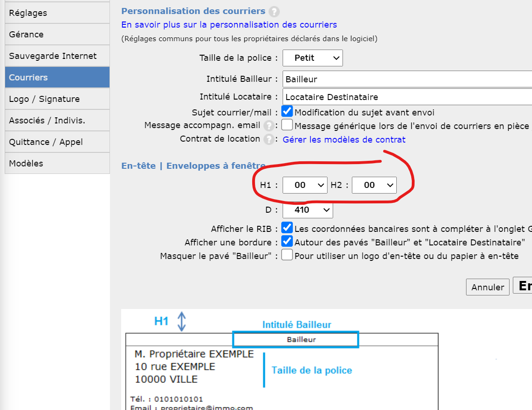Click the H1 arrow indicator in preview
Screen dimensions: 532x410
(x=182, y=322)
